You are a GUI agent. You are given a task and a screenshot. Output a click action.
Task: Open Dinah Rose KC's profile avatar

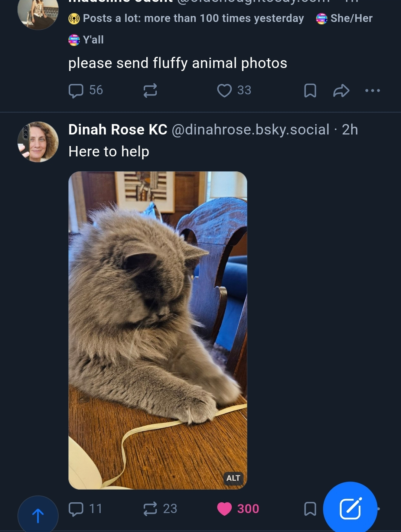38,142
